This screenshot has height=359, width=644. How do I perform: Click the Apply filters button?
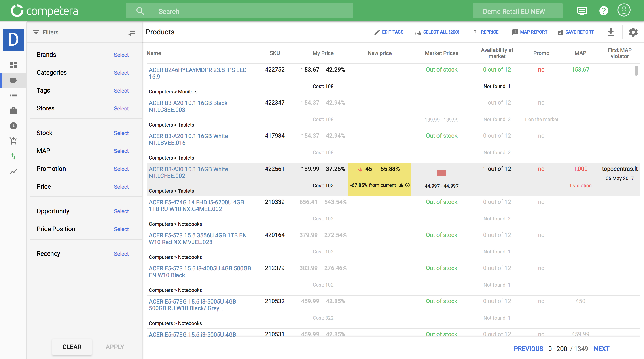pos(115,347)
